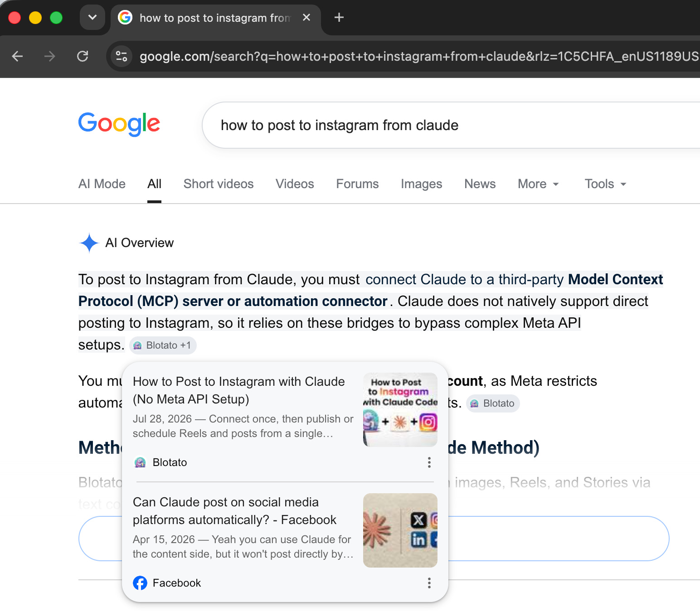
Task: Expand the More search filters dropdown
Action: coord(538,184)
